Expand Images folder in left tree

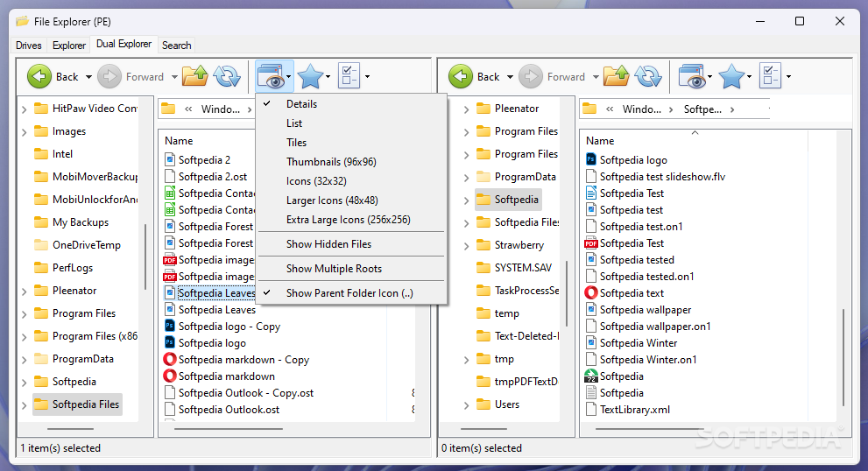tap(24, 132)
